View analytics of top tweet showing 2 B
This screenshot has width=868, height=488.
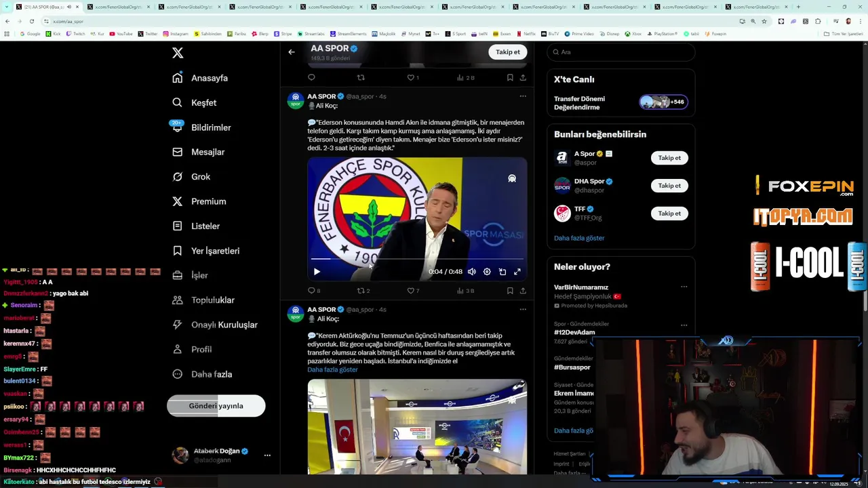click(x=465, y=78)
